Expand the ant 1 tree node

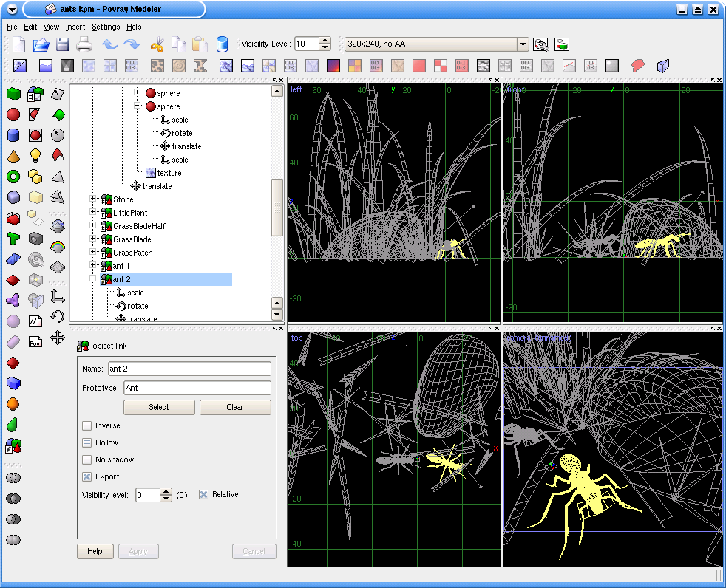coord(92,265)
